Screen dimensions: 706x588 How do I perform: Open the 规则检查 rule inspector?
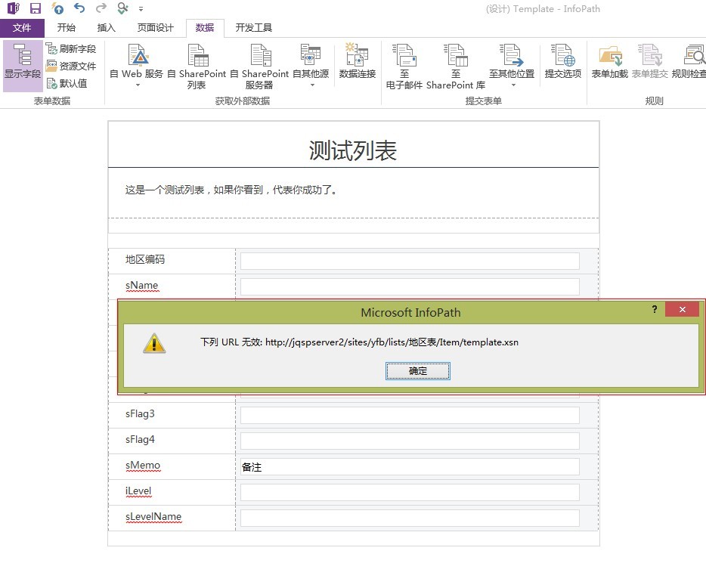(x=689, y=60)
